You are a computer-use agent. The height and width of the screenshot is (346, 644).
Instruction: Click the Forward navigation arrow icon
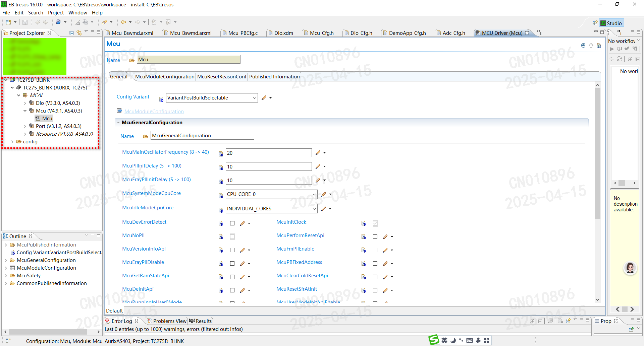pos(138,22)
